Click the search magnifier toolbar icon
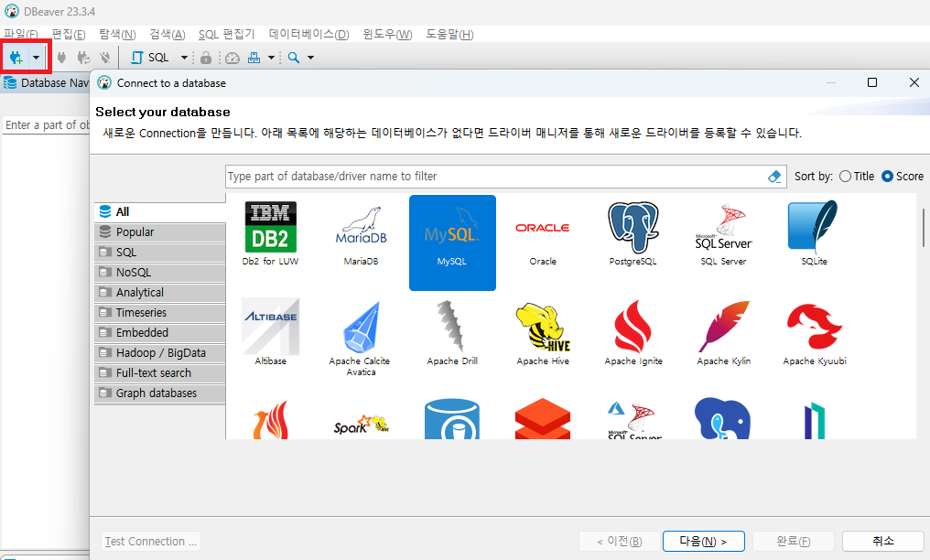This screenshot has height=560, width=930. tap(294, 58)
